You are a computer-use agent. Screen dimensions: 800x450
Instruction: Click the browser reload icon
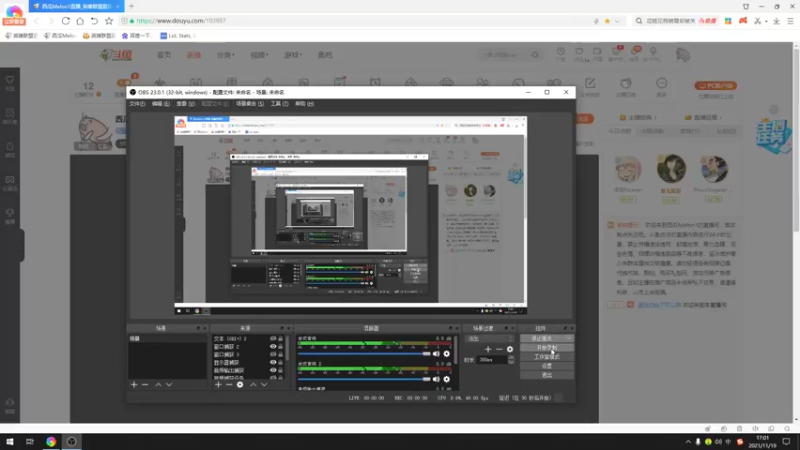(x=66, y=21)
